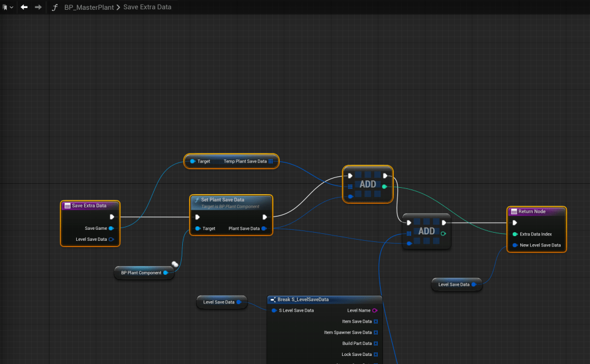Click the back navigation arrow
The height and width of the screenshot is (364, 590).
pos(24,7)
